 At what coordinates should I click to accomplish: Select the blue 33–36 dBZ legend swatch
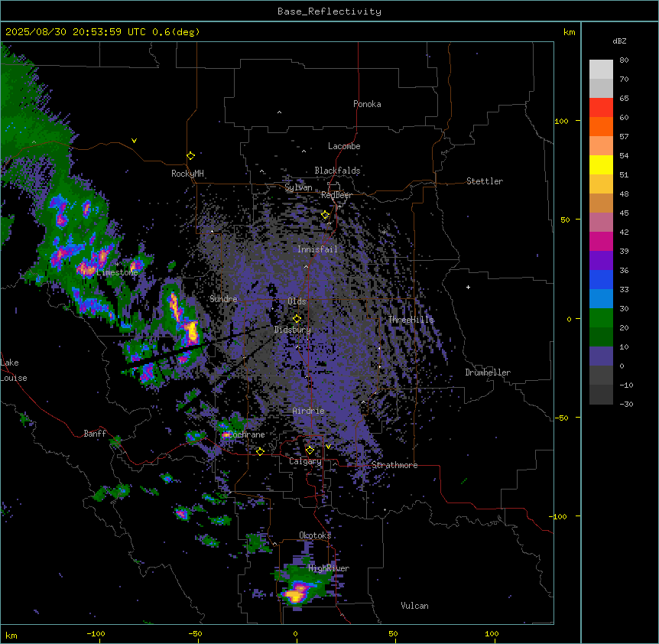tap(601, 279)
